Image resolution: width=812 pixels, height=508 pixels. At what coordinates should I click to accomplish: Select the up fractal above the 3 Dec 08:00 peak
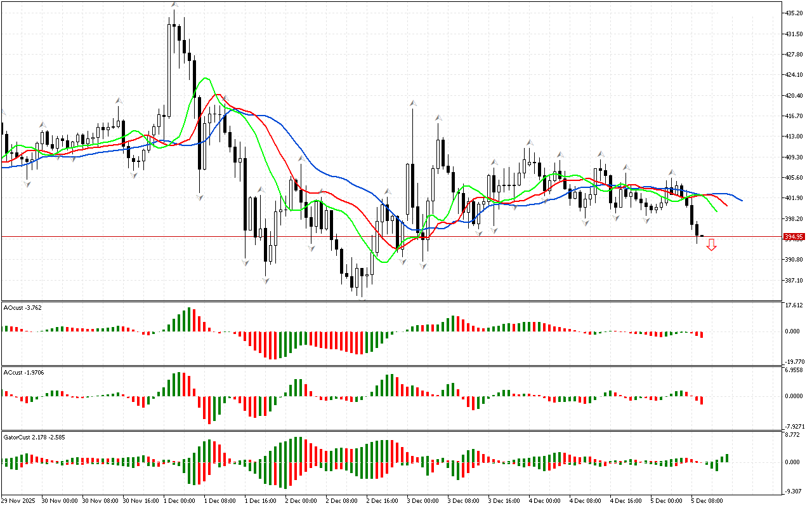438,118
